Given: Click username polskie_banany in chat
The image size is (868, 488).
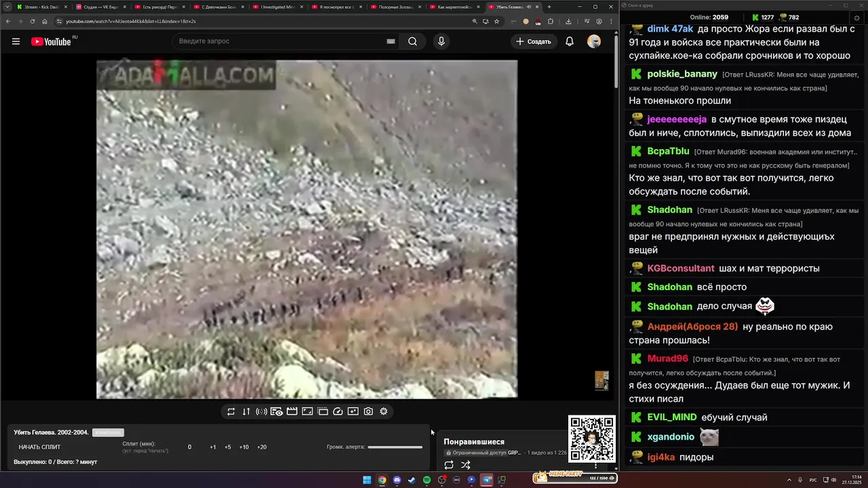Looking at the screenshot, I should (682, 74).
